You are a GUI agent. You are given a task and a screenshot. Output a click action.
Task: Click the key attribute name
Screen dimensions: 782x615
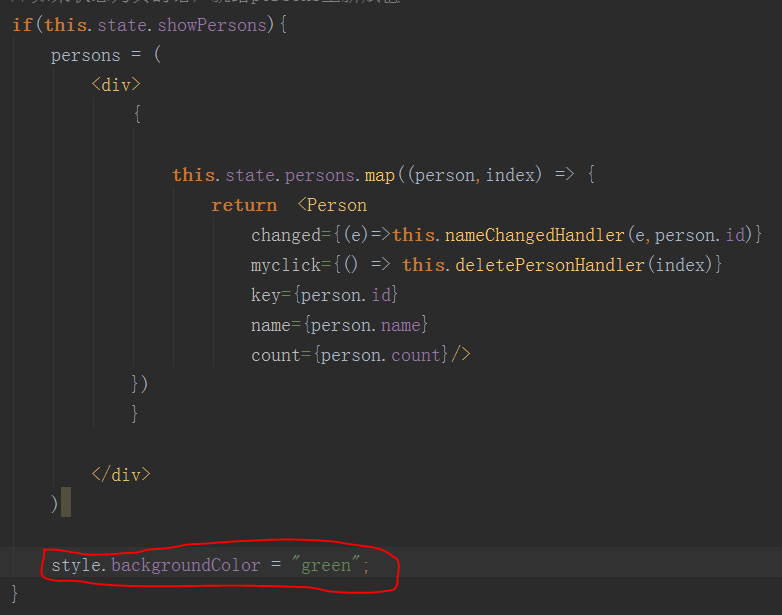[x=265, y=295]
